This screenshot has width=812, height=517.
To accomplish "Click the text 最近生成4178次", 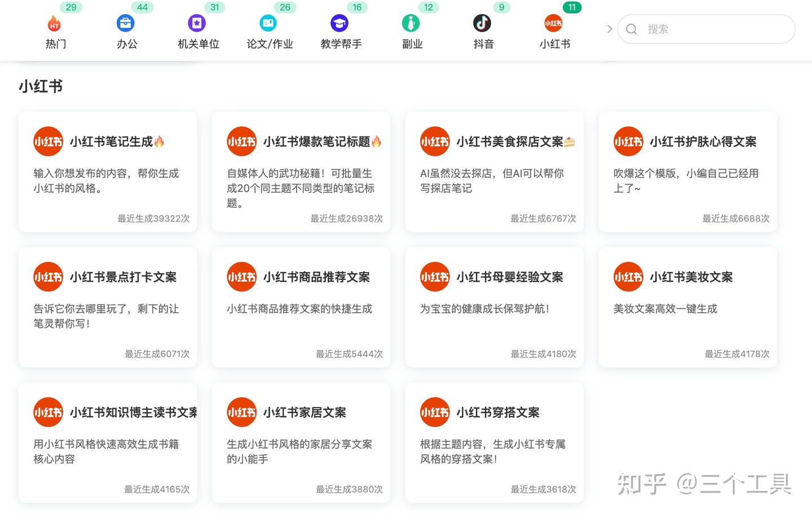I will [x=737, y=354].
